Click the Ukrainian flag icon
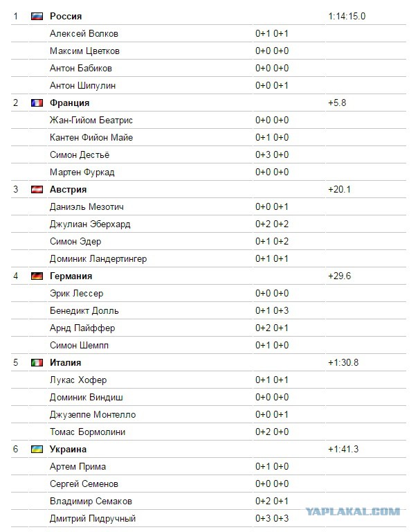The height and width of the screenshot is (532, 418). tap(37, 449)
